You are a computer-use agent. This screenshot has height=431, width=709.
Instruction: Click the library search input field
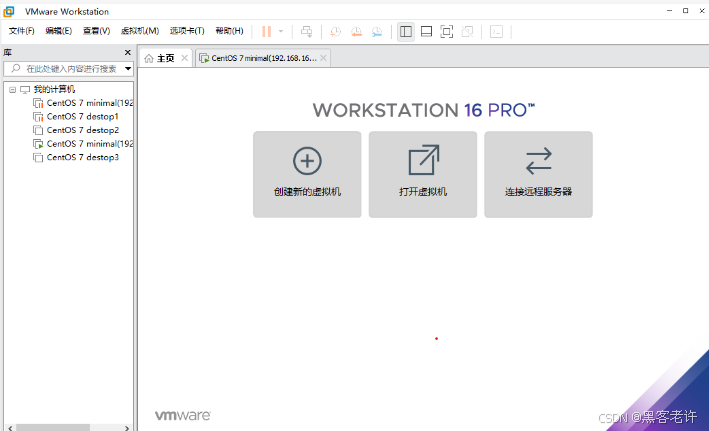68,69
